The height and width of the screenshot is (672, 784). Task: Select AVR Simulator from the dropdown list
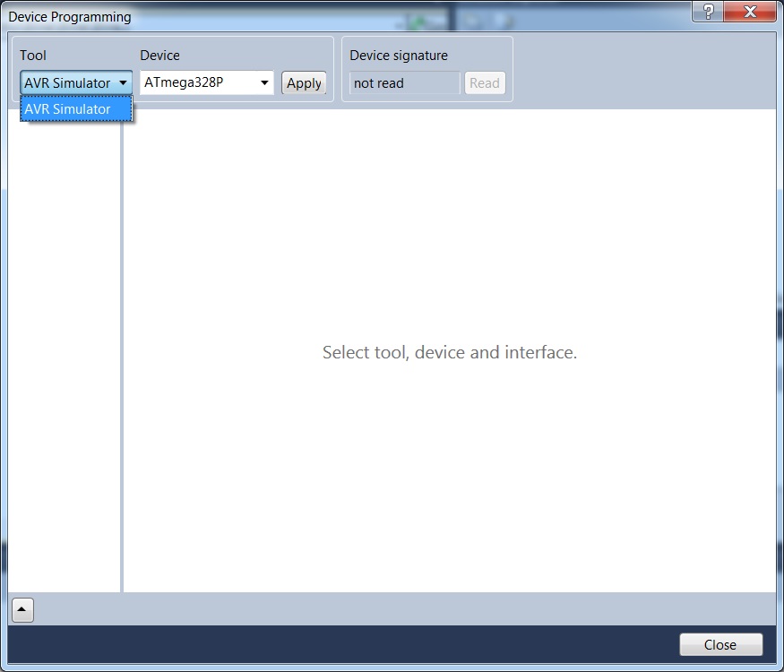76,108
